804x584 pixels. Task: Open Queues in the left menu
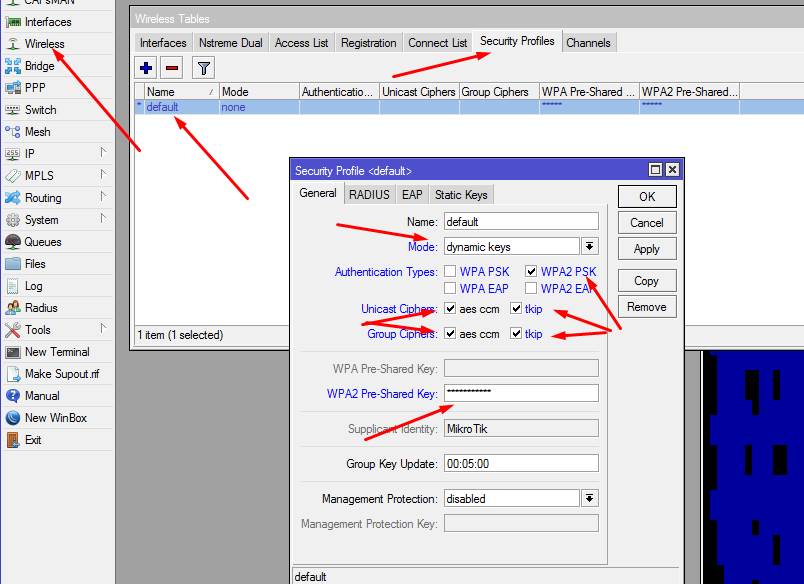(x=43, y=242)
